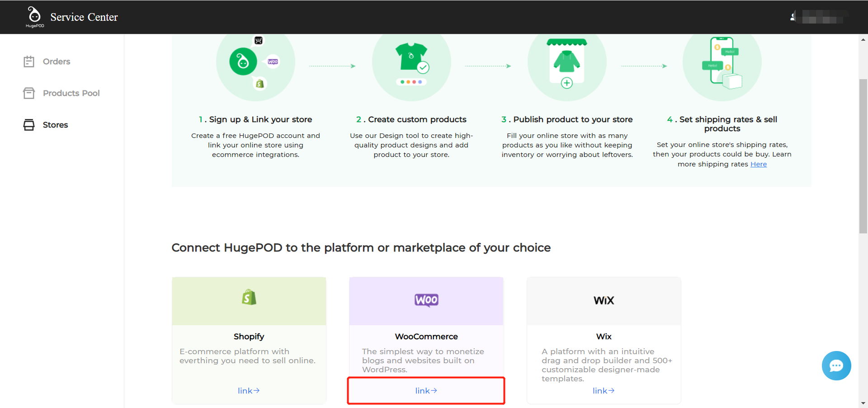Click the Wix logo

coord(604,300)
